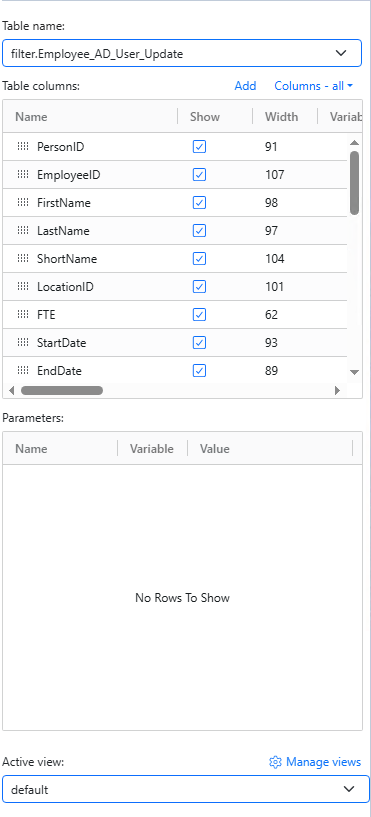Select the LocationID column name

pyautogui.click(x=65, y=287)
